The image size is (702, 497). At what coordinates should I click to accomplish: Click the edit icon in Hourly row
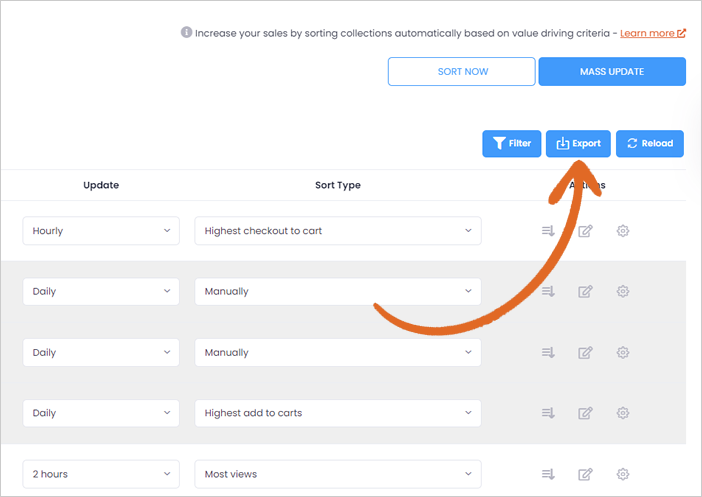tap(585, 231)
